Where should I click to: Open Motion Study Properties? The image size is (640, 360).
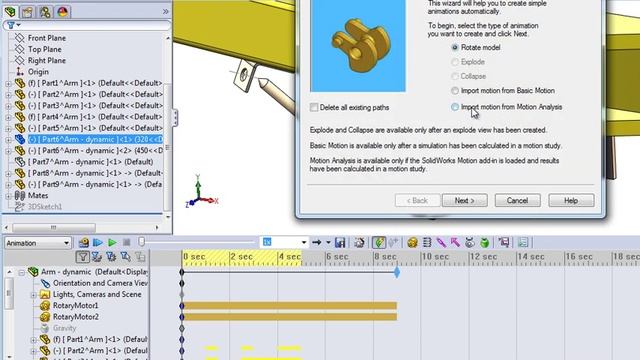point(523,242)
